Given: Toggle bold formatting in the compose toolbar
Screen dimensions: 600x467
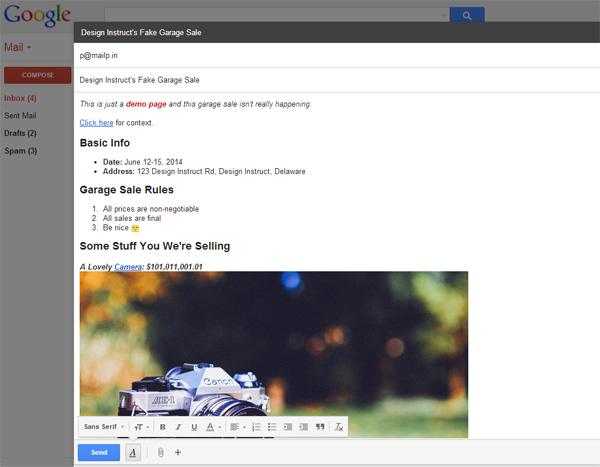Looking at the screenshot, I should (x=163, y=427).
